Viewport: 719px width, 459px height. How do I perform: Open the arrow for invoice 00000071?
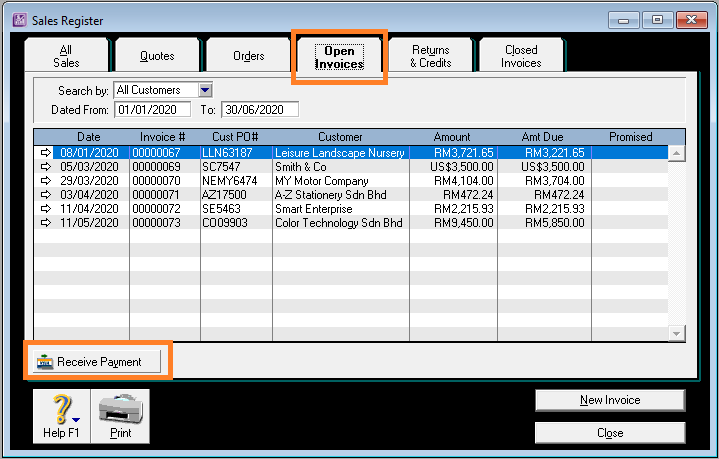46,194
